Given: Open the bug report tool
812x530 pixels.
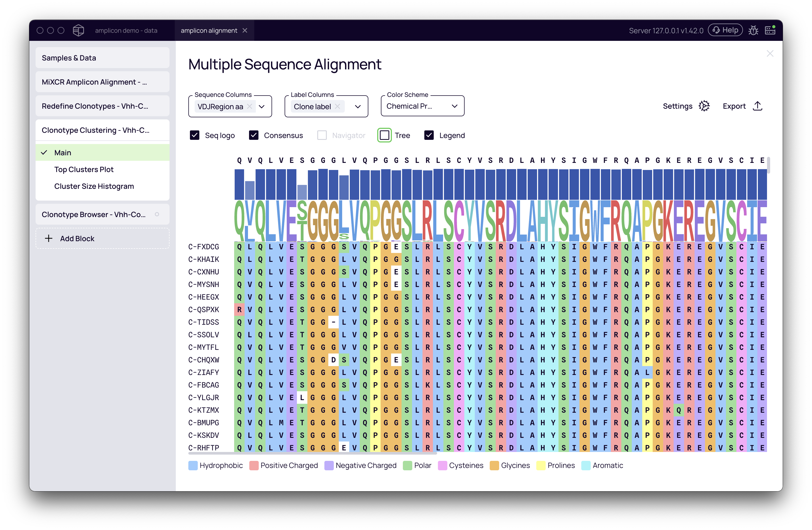Looking at the screenshot, I should click(x=754, y=30).
